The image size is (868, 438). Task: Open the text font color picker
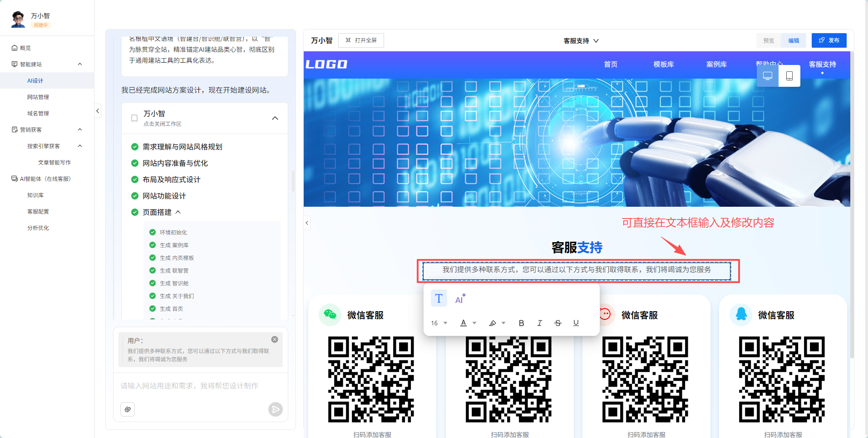pyautogui.click(x=468, y=323)
